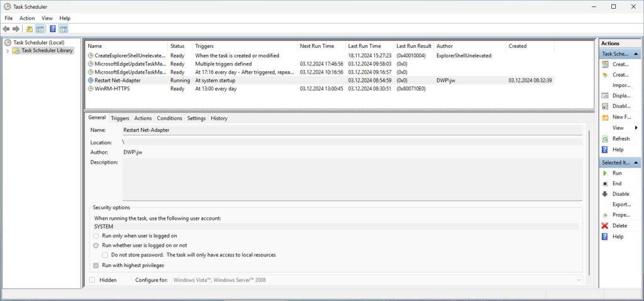Screen dimensions: 644x301
Task: Check Do not store password option
Action: tap(105, 255)
